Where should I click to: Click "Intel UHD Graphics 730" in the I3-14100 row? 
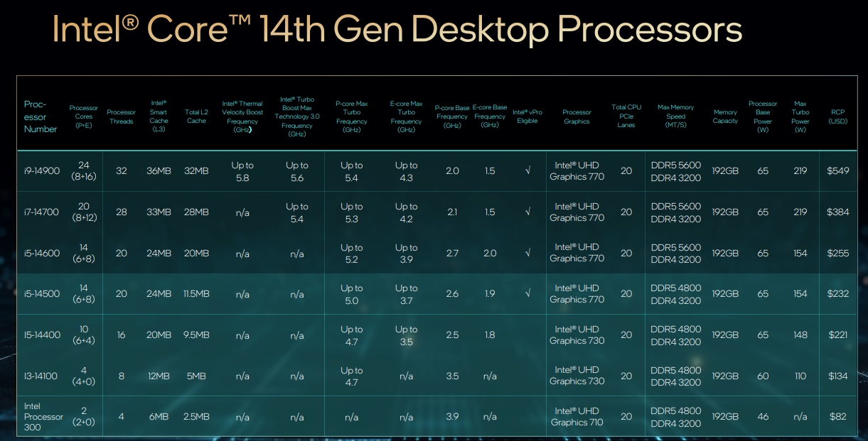[x=577, y=376]
